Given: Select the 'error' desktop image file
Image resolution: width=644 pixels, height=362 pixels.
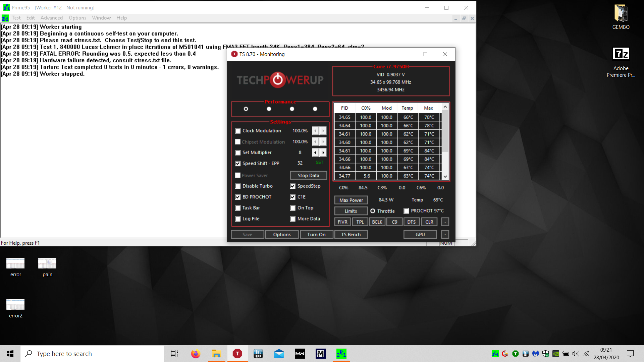Looking at the screenshot, I should (x=15, y=267).
